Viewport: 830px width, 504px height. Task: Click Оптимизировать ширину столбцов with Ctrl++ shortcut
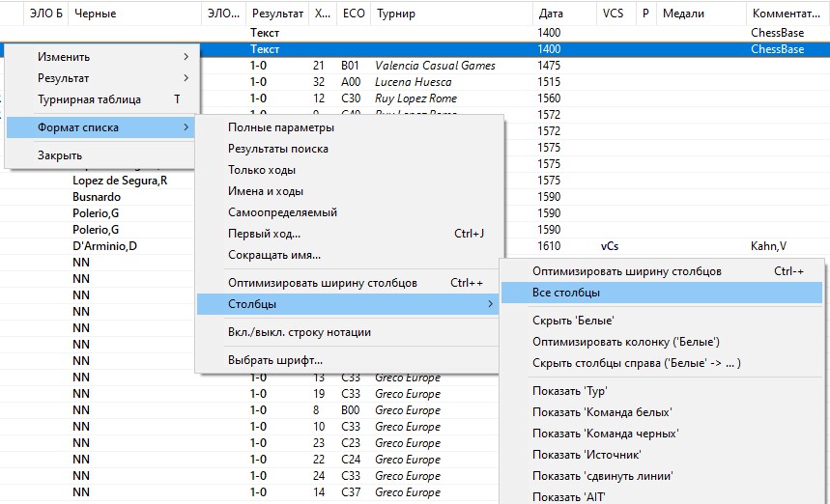pos(348,283)
